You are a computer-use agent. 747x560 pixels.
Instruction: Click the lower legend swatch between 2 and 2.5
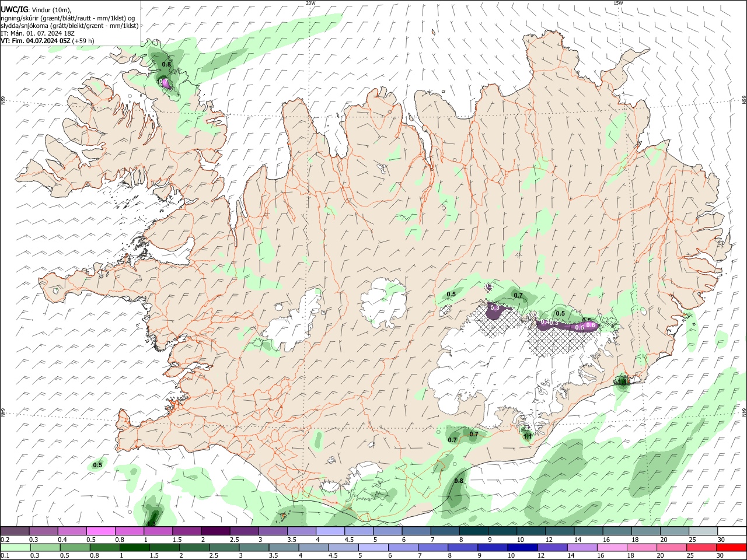pyautogui.click(x=194, y=547)
